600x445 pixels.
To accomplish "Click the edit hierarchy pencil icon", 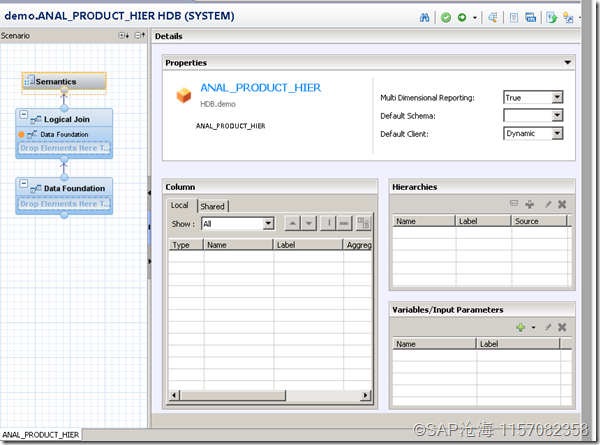I will (x=548, y=204).
